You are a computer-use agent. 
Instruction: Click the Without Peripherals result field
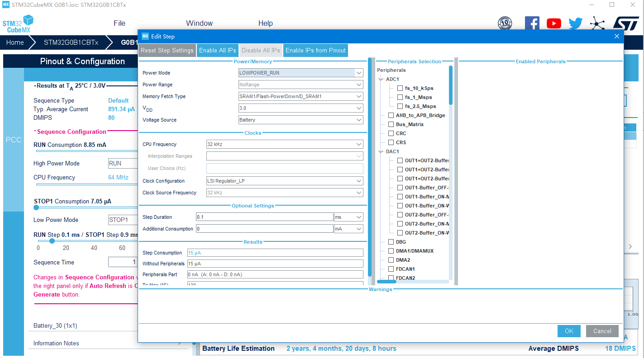275,264
